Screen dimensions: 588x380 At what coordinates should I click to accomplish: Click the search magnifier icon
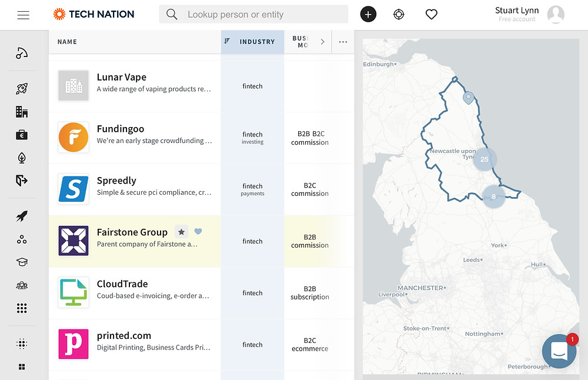pyautogui.click(x=172, y=14)
